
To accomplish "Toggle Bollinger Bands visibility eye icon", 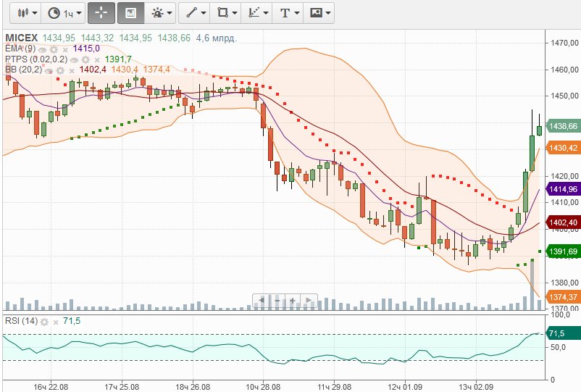I will pos(48,70).
